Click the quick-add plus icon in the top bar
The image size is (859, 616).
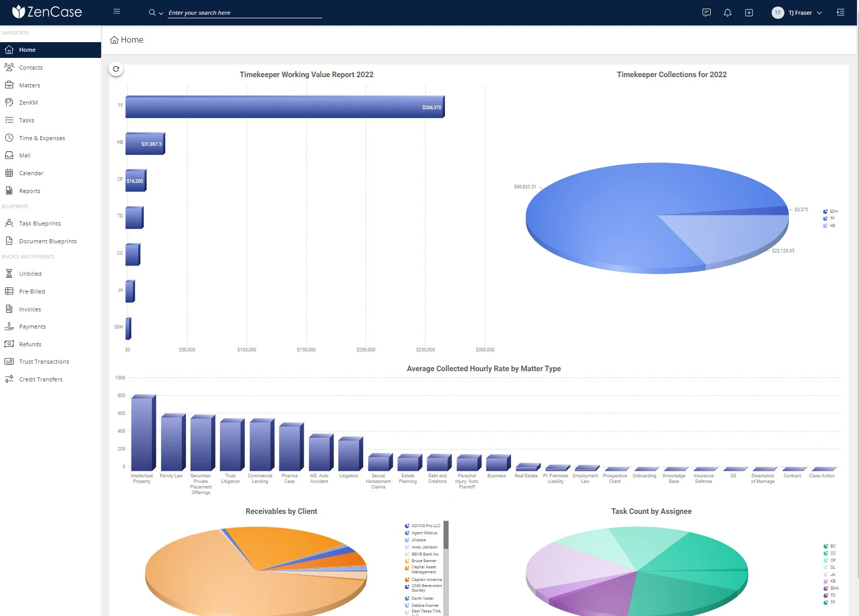tap(749, 13)
